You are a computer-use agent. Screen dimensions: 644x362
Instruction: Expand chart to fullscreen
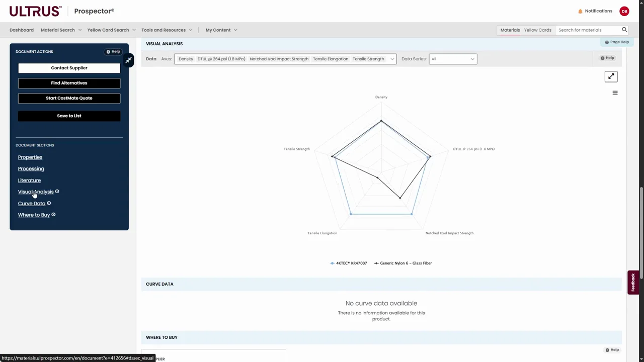click(611, 76)
